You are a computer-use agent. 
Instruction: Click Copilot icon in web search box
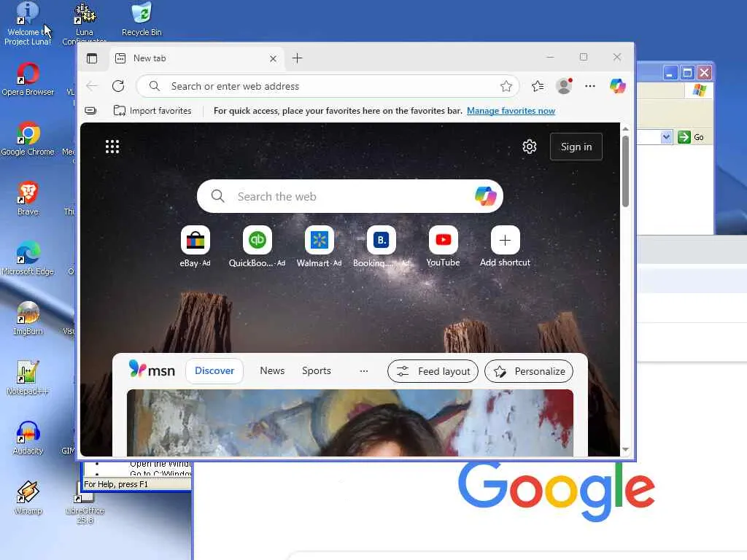485,196
